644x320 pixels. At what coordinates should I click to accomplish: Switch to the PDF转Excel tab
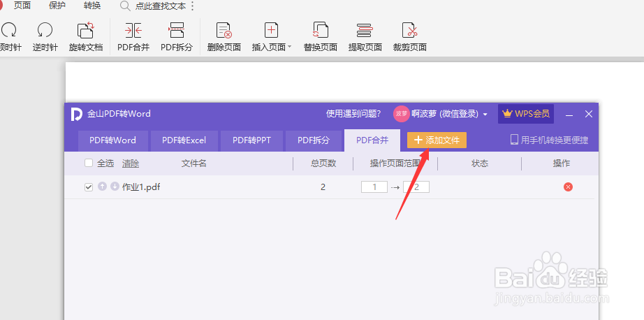tap(184, 140)
